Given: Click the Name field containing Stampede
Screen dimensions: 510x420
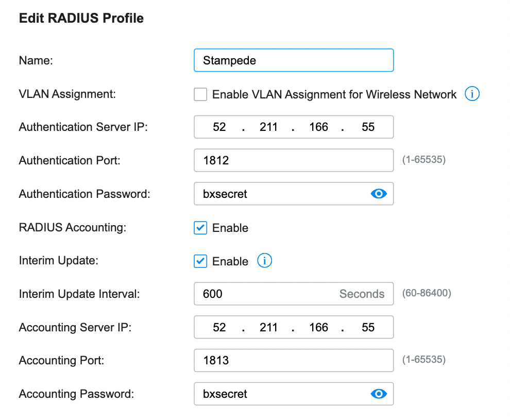Looking at the screenshot, I should [x=294, y=60].
